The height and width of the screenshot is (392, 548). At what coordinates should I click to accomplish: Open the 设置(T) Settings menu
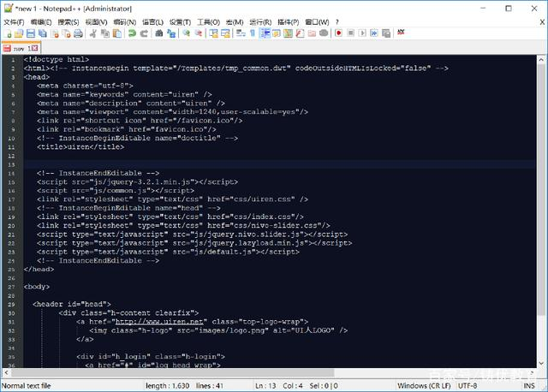(181, 22)
